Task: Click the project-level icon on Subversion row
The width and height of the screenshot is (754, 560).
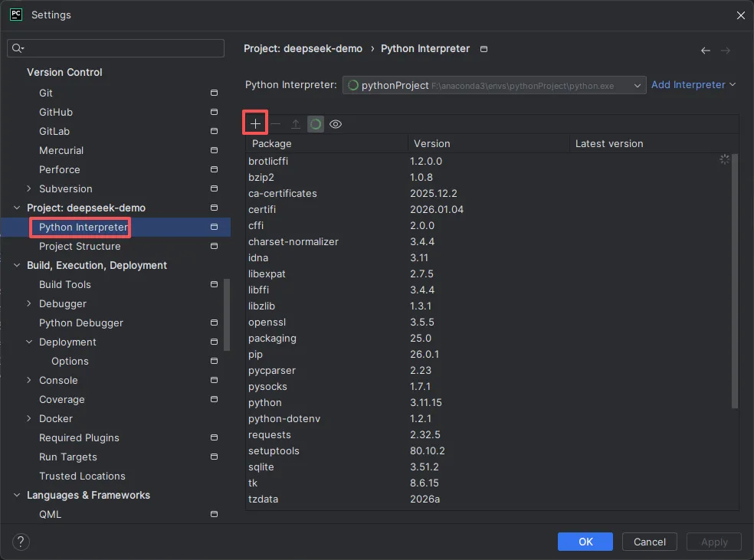Action: pyautogui.click(x=214, y=189)
